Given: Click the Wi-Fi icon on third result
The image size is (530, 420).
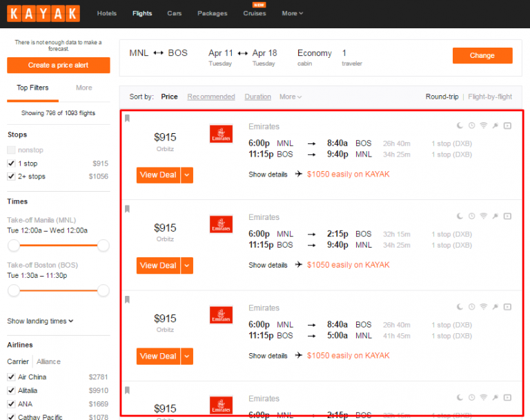Looking at the screenshot, I should 484,307.
